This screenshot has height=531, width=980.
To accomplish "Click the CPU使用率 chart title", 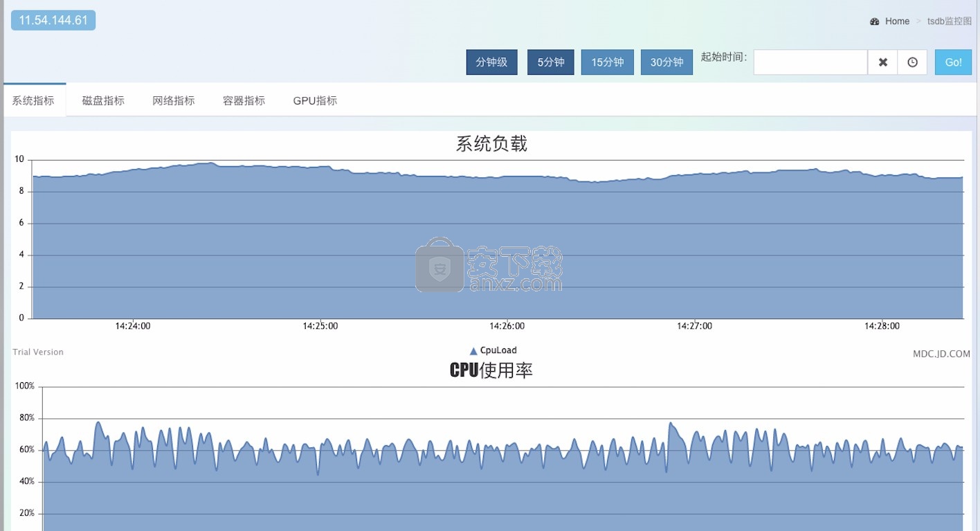I will coord(491,370).
